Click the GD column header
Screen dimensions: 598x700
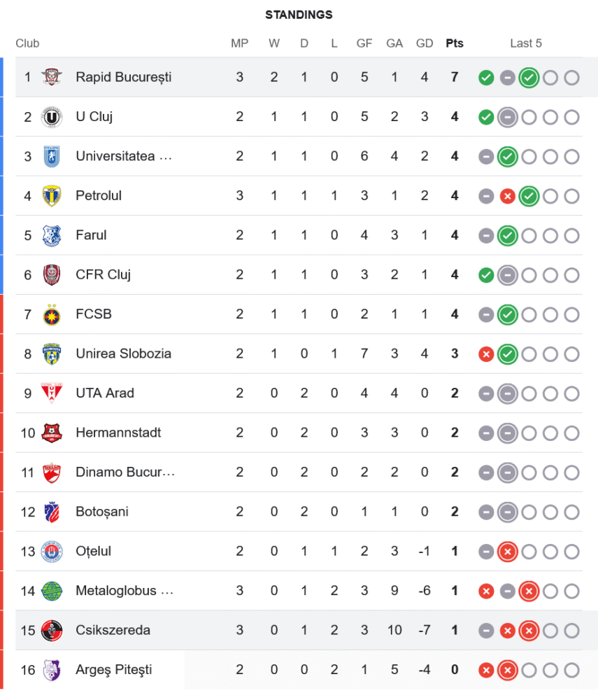coord(425,43)
